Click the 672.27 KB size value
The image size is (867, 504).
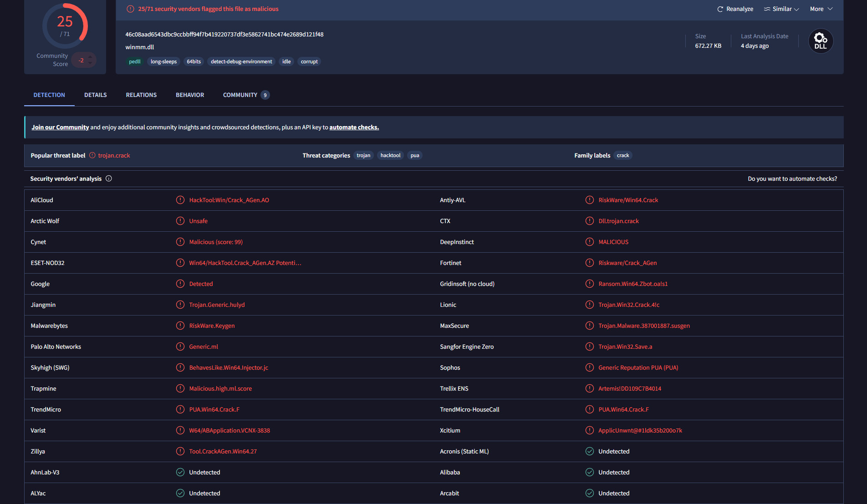point(708,46)
